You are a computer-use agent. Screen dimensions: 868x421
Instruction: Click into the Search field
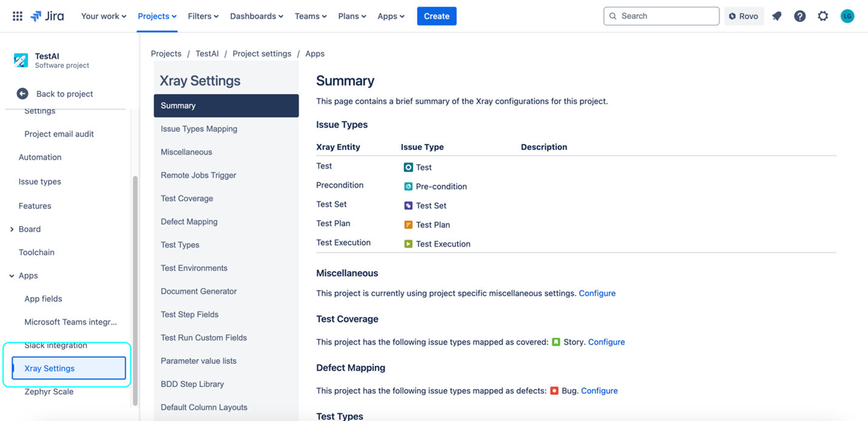point(662,16)
